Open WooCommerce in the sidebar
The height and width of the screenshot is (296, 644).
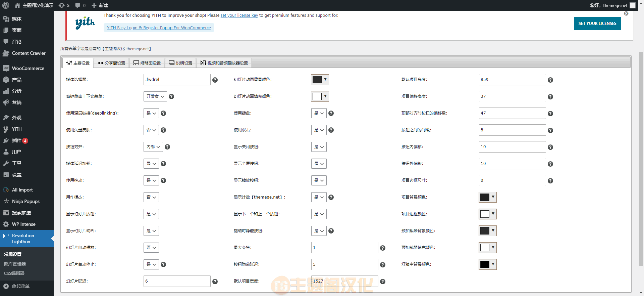27,68
